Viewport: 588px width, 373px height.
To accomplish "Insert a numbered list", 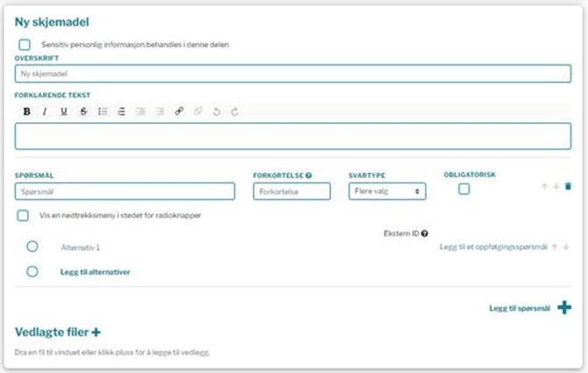I will pos(122,111).
